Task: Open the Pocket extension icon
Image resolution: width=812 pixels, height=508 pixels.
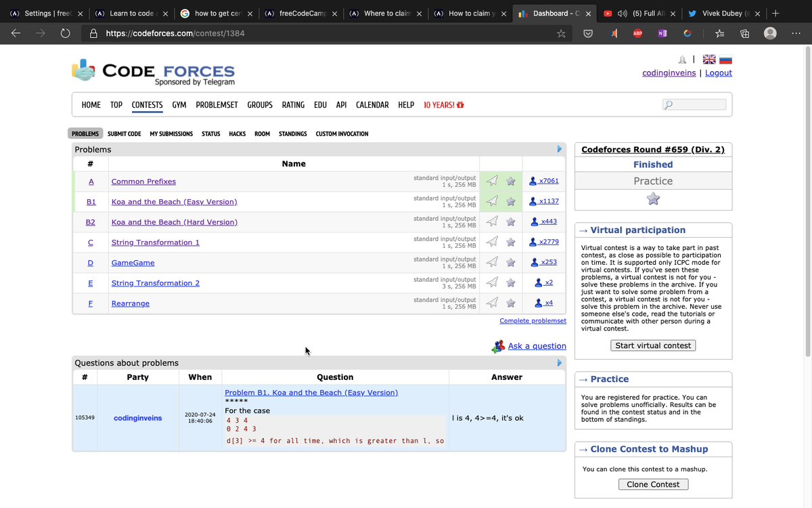Action: coord(588,33)
